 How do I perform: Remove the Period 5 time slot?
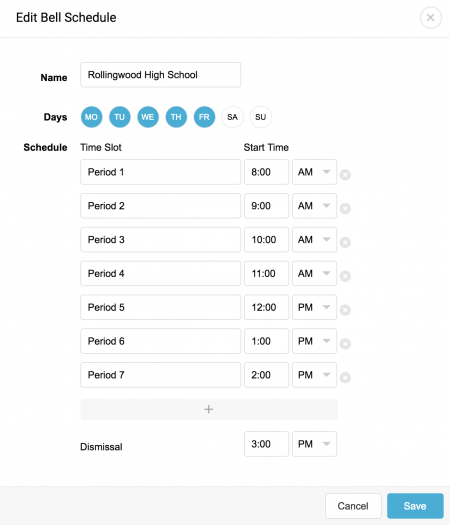click(x=345, y=310)
